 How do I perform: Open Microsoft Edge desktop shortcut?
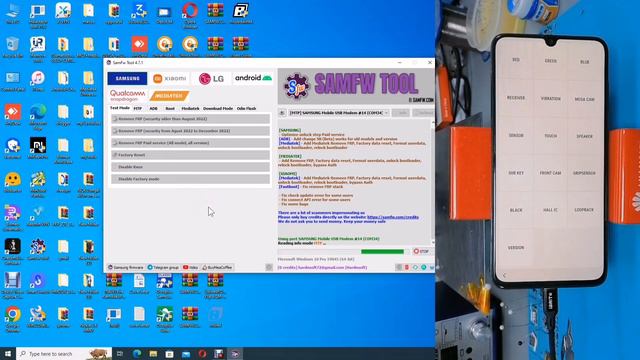38,116
